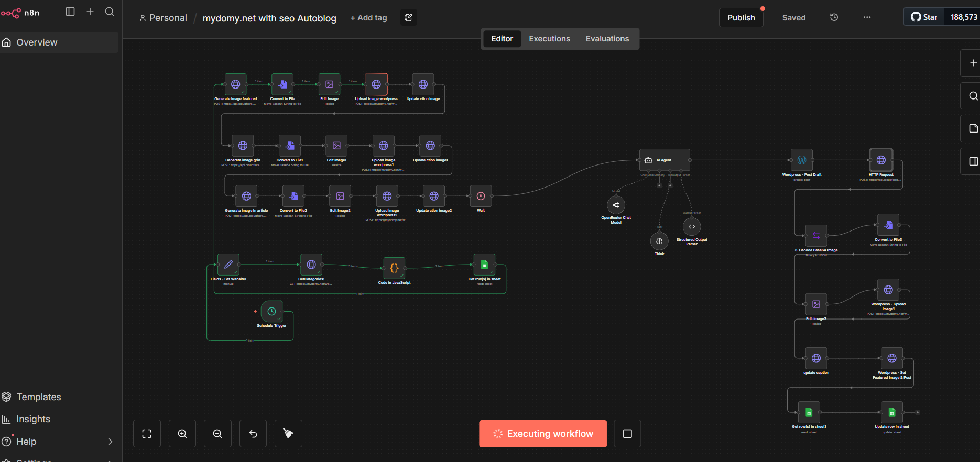Click the OpenRouter Chat Model node
This screenshot has width=980, height=462.
[x=616, y=205]
